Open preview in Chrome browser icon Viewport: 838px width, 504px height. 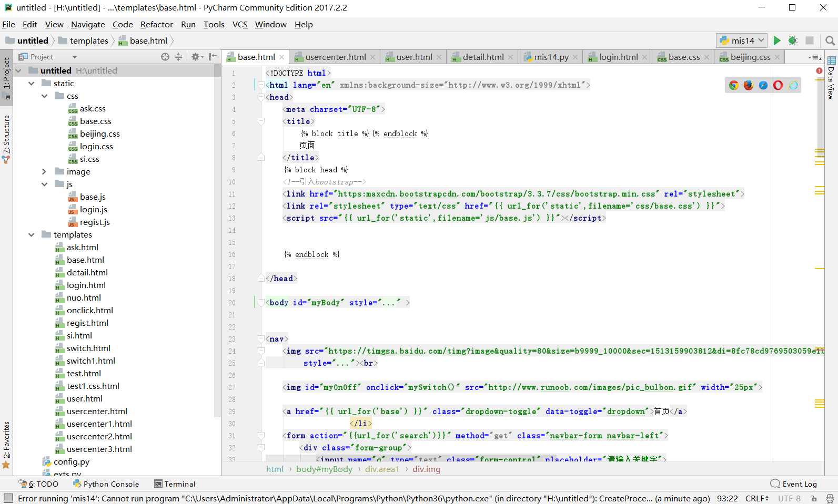tap(733, 85)
